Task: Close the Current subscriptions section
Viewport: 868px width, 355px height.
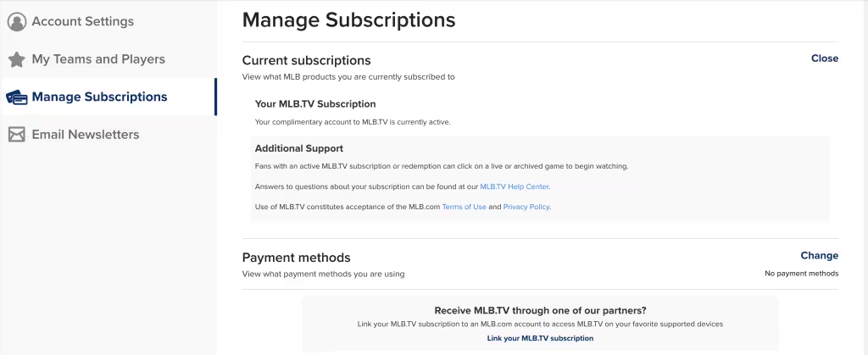Action: point(824,58)
